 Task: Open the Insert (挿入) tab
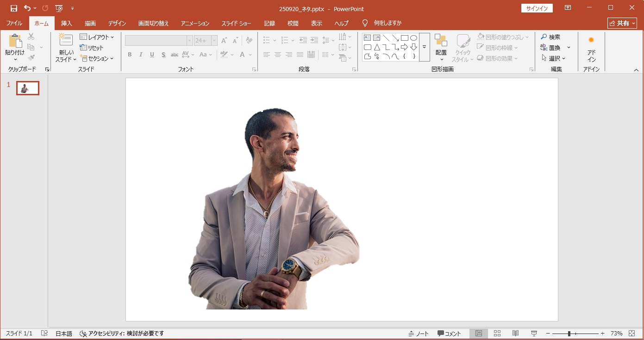[x=66, y=23]
